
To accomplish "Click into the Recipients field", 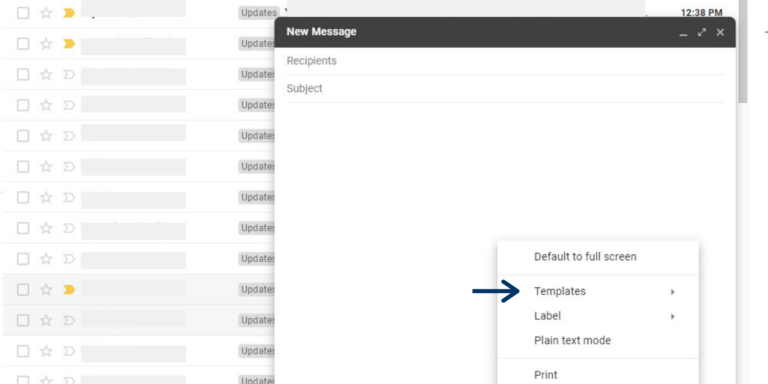I will click(x=504, y=61).
